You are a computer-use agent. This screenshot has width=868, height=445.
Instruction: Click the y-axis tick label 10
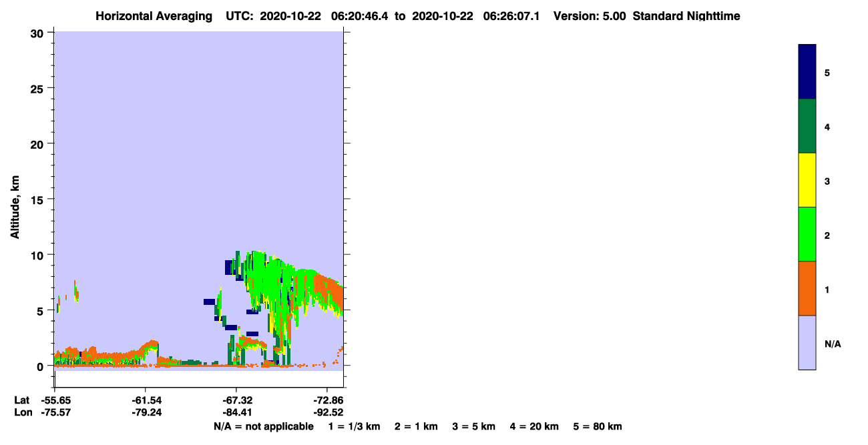coord(39,255)
